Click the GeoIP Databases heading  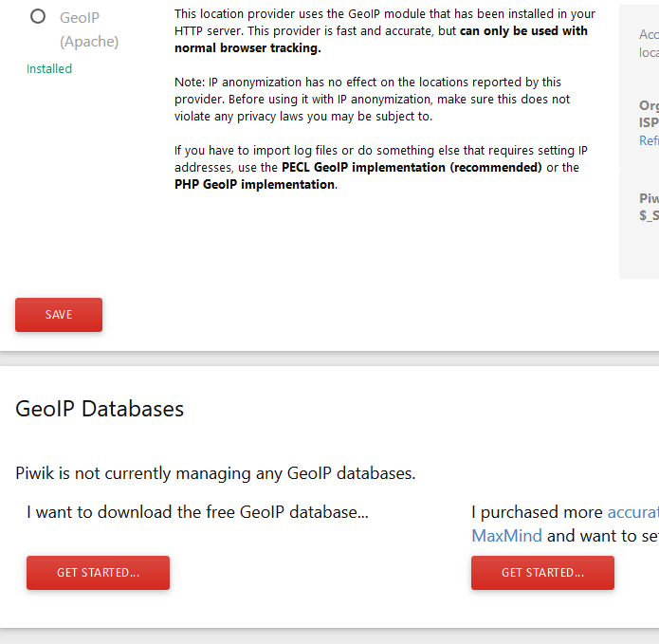pos(100,409)
